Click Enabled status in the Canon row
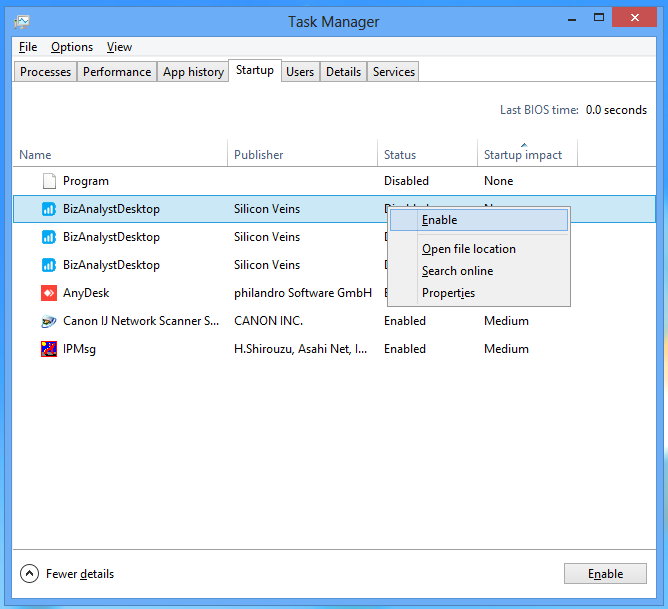This screenshot has height=609, width=668. pos(405,321)
